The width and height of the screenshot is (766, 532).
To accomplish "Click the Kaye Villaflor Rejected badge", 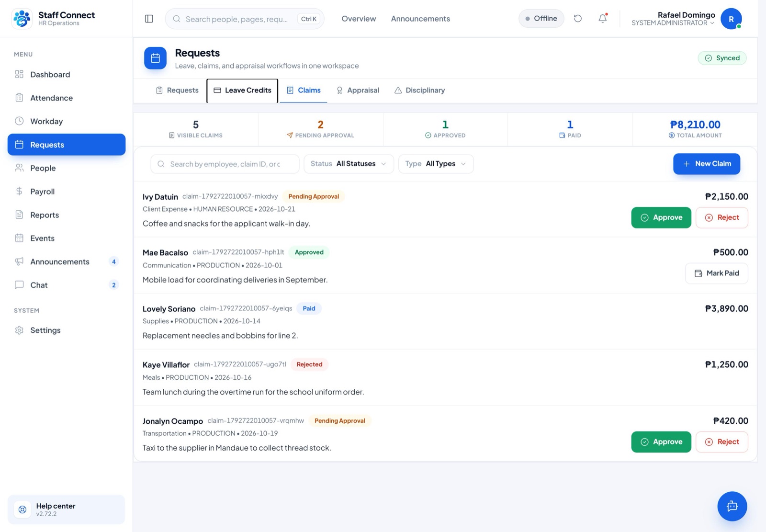I will coord(309,364).
